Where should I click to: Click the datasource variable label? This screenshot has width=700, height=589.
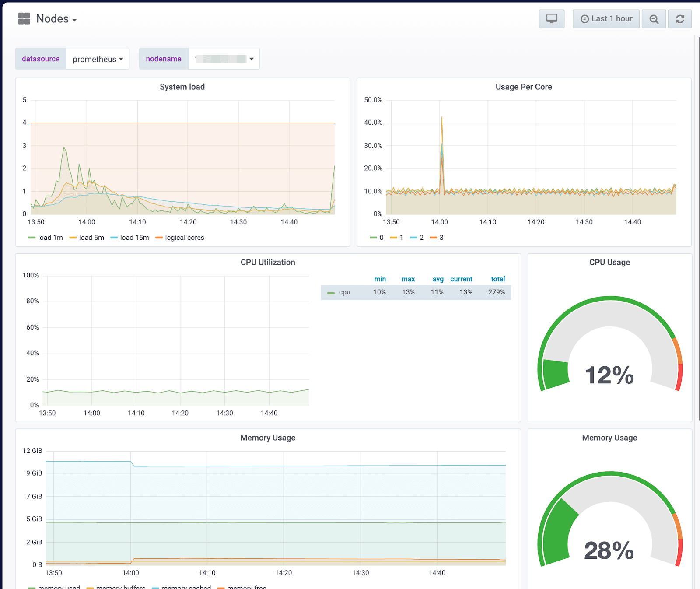41,58
